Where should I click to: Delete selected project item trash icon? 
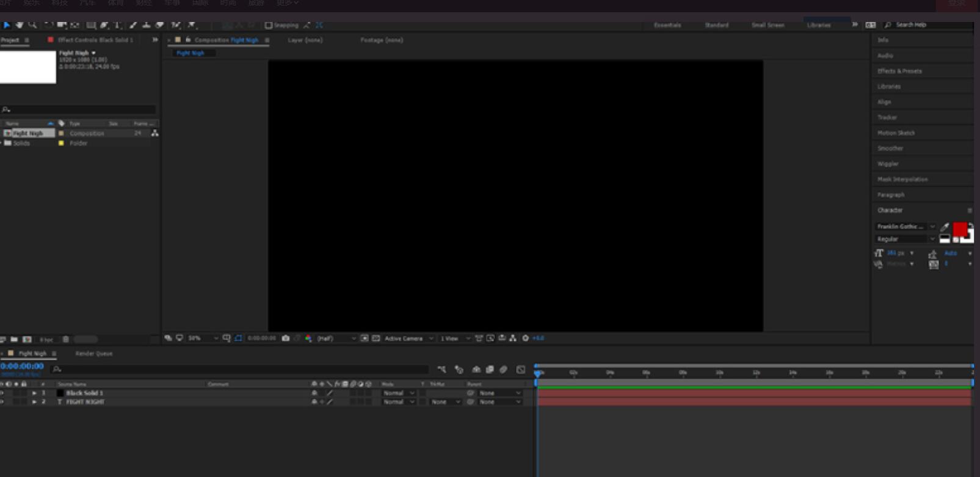[66, 340]
